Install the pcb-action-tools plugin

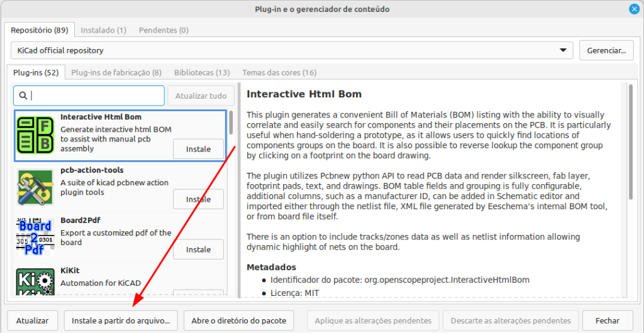coord(198,199)
